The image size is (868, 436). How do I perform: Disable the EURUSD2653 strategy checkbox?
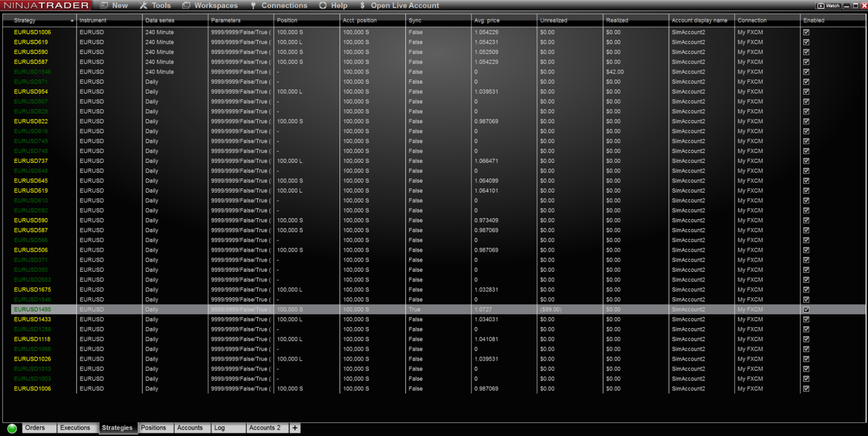[x=806, y=280]
